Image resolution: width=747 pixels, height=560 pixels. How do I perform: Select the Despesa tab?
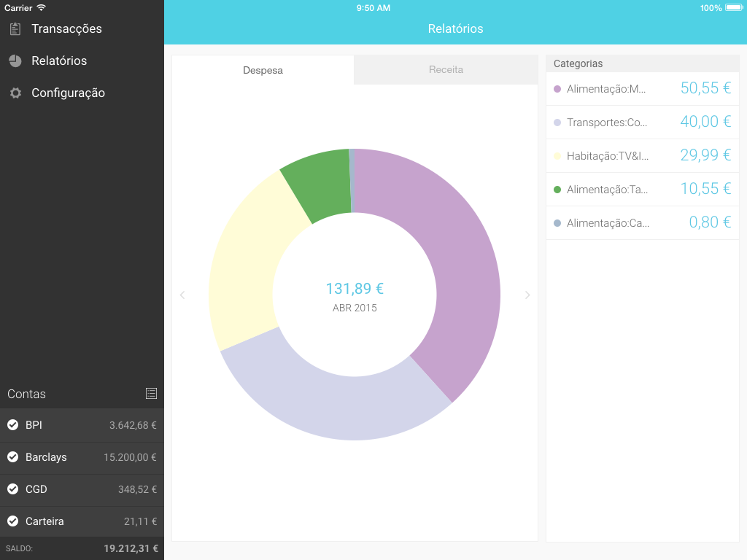(x=263, y=71)
